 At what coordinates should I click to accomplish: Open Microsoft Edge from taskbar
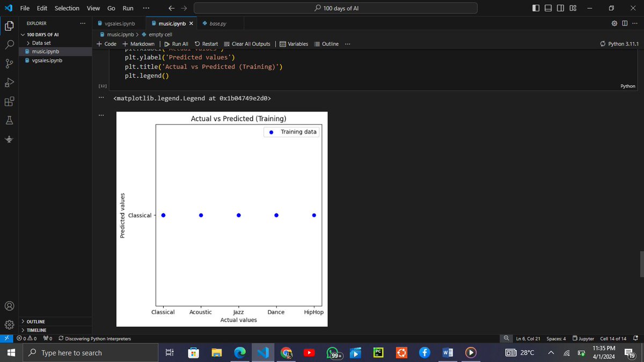click(239, 352)
